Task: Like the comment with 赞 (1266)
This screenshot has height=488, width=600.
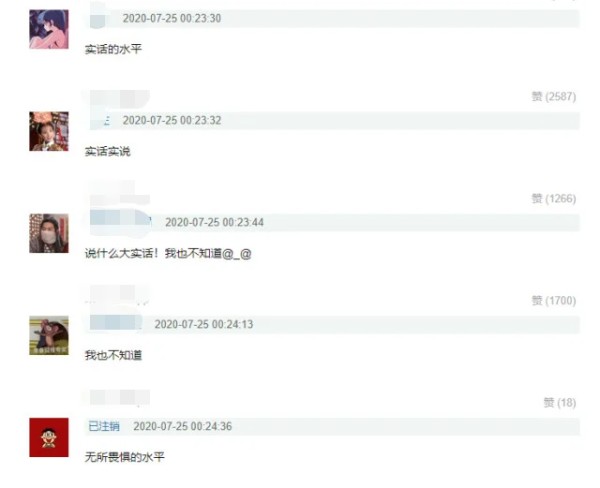Action: 554,199
